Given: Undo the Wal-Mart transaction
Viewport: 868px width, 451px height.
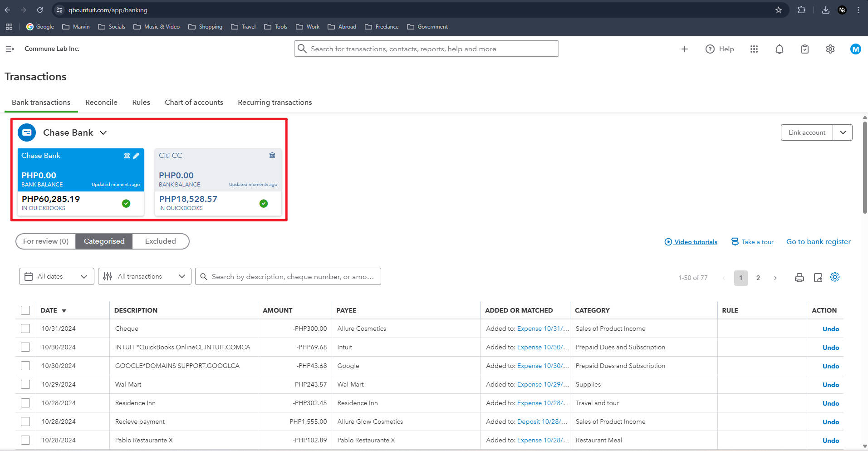Looking at the screenshot, I should pyautogui.click(x=831, y=385).
